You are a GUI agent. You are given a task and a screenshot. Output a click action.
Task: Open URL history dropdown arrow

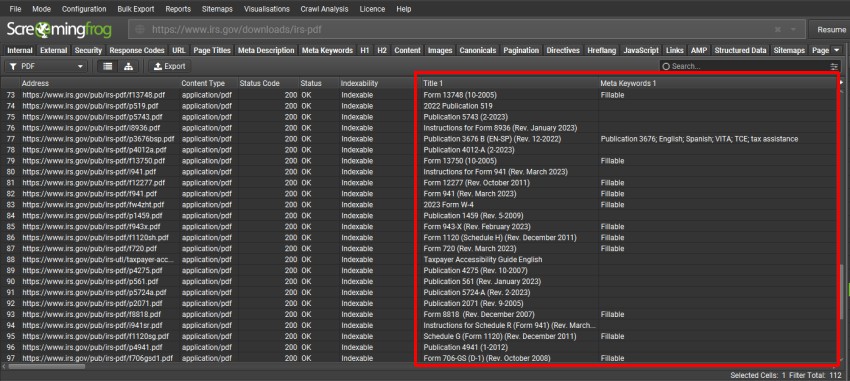(794, 29)
